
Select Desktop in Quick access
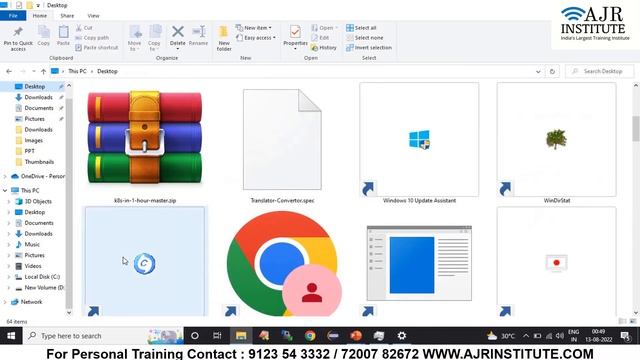pyautogui.click(x=34, y=87)
